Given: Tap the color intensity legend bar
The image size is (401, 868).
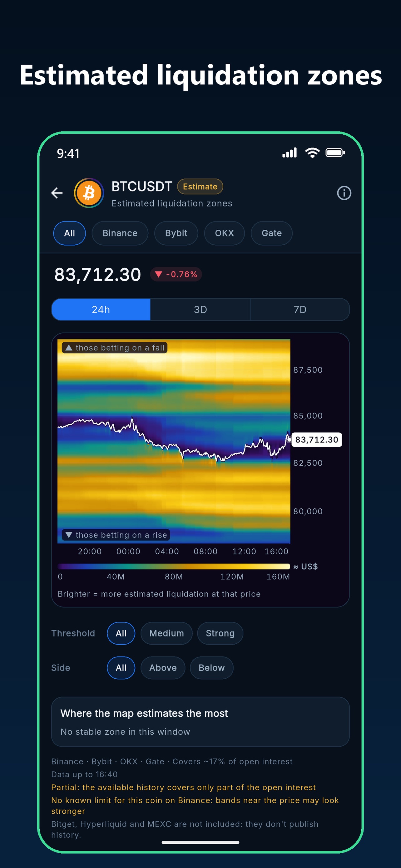Looking at the screenshot, I should (174, 566).
